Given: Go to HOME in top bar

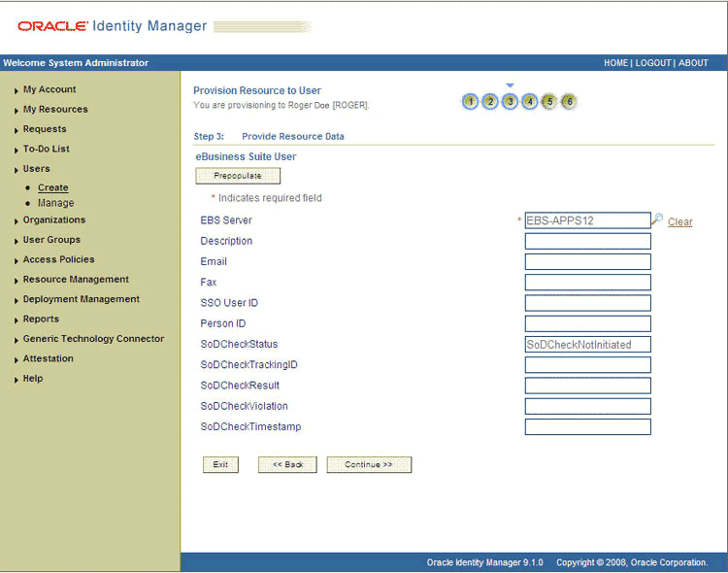Looking at the screenshot, I should pos(615,63).
